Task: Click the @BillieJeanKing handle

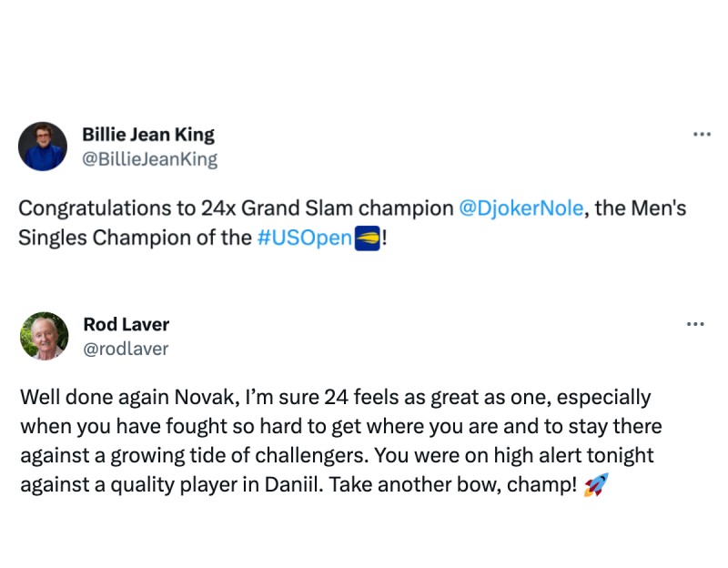Action: tap(149, 159)
